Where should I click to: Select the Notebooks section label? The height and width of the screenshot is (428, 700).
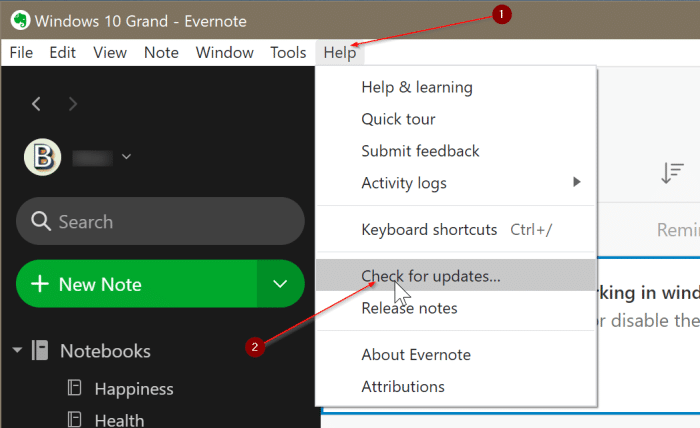pos(105,351)
